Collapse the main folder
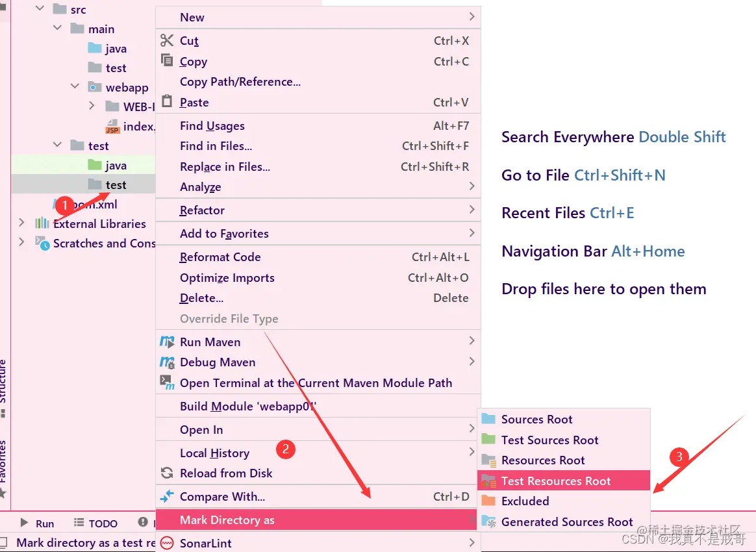 tap(57, 28)
